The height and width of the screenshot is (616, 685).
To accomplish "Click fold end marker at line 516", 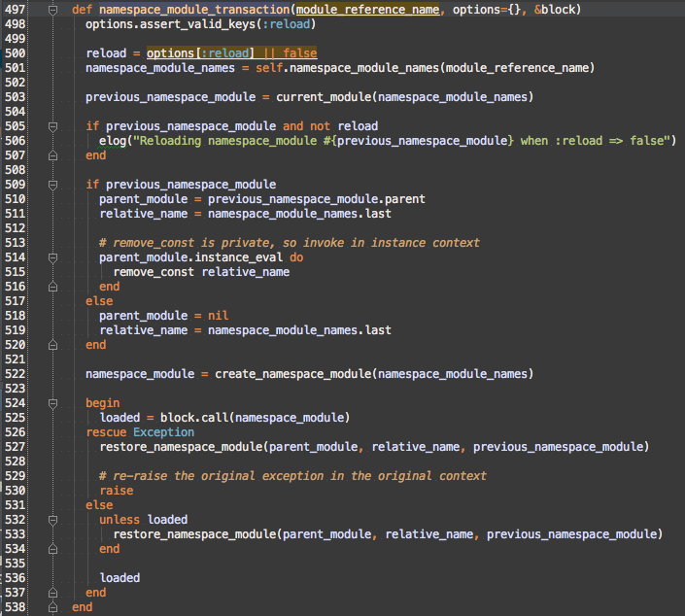I will (52, 287).
